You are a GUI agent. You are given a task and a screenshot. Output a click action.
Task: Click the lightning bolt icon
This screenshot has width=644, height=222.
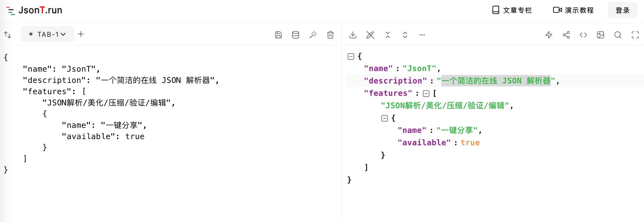pos(549,35)
